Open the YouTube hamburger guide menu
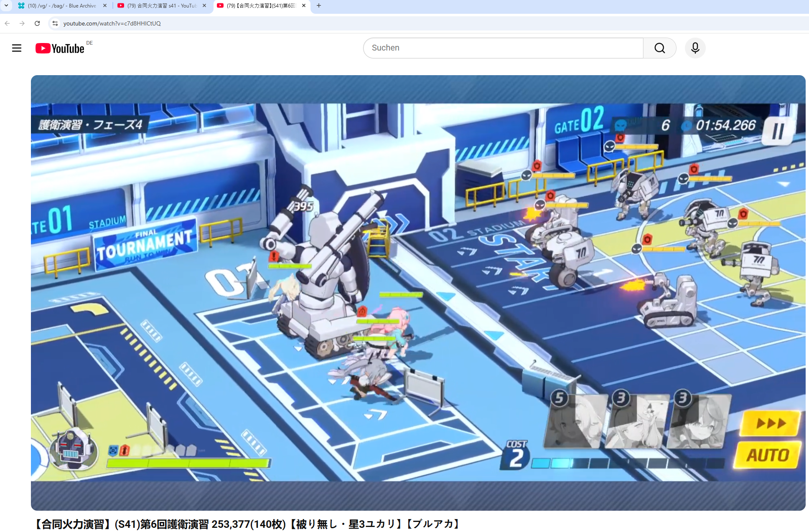 click(x=17, y=48)
